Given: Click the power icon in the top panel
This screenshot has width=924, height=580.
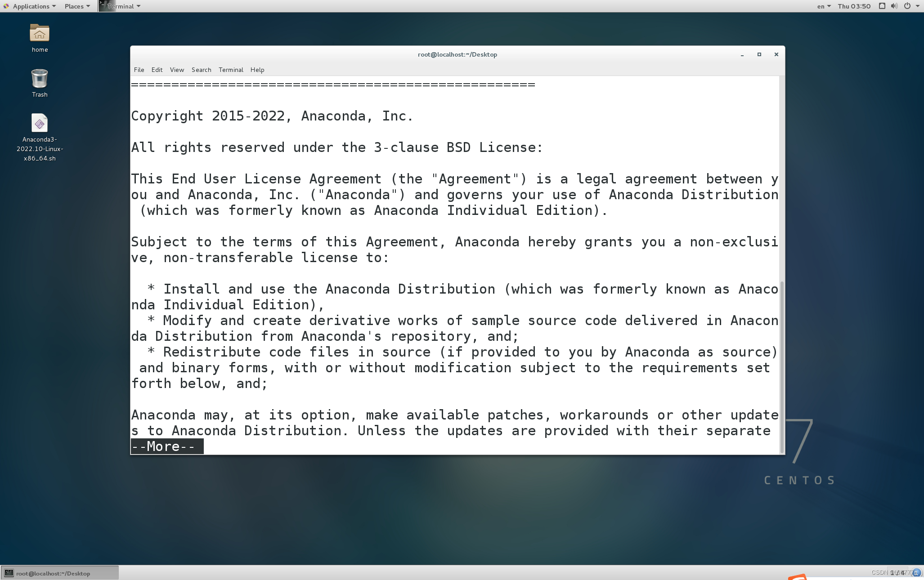Looking at the screenshot, I should [907, 6].
